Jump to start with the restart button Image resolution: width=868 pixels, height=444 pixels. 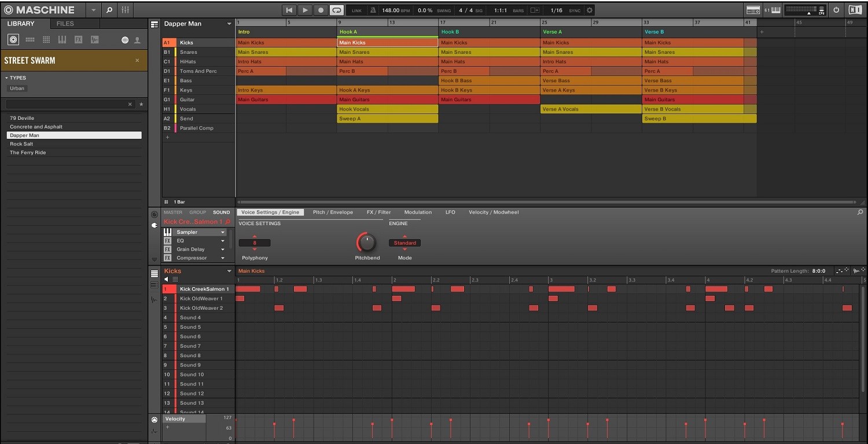(289, 10)
